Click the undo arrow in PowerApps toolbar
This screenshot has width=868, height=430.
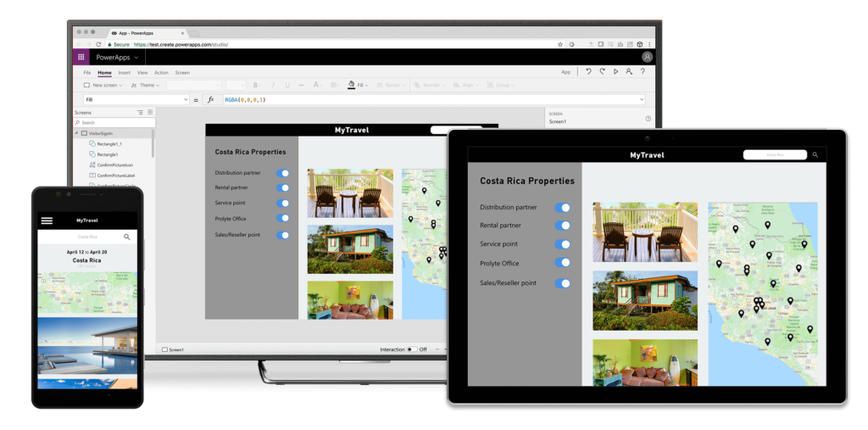(588, 72)
